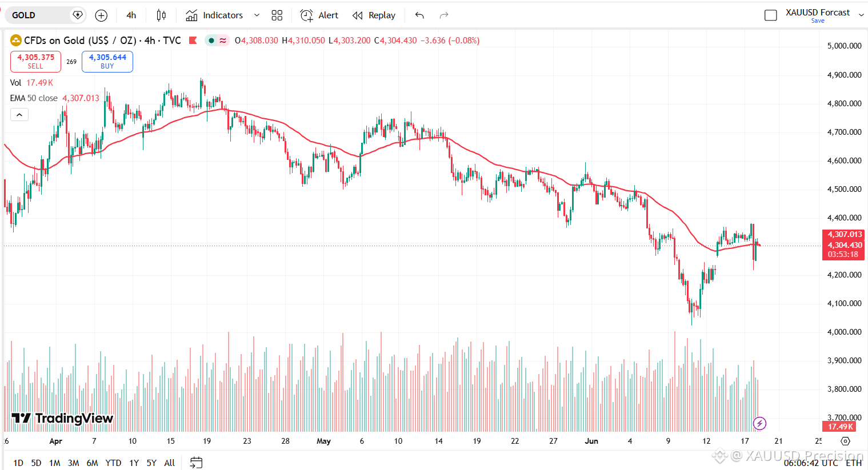Set the range to 5D
This screenshot has height=470, width=868.
click(36, 463)
